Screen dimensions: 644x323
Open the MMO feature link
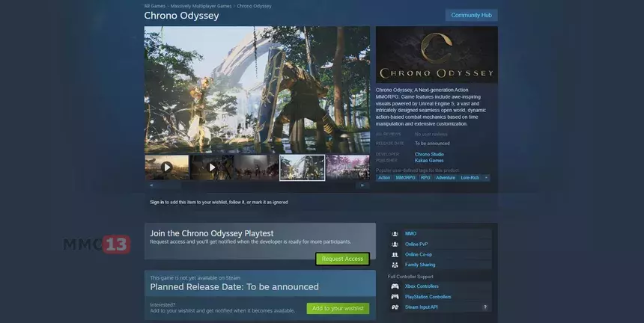(410, 233)
